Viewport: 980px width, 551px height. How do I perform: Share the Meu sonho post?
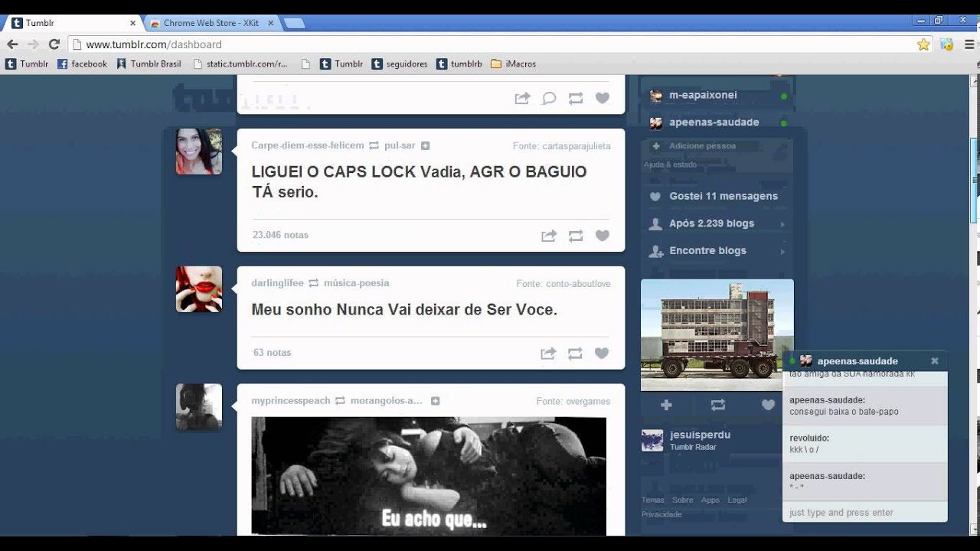click(x=548, y=353)
